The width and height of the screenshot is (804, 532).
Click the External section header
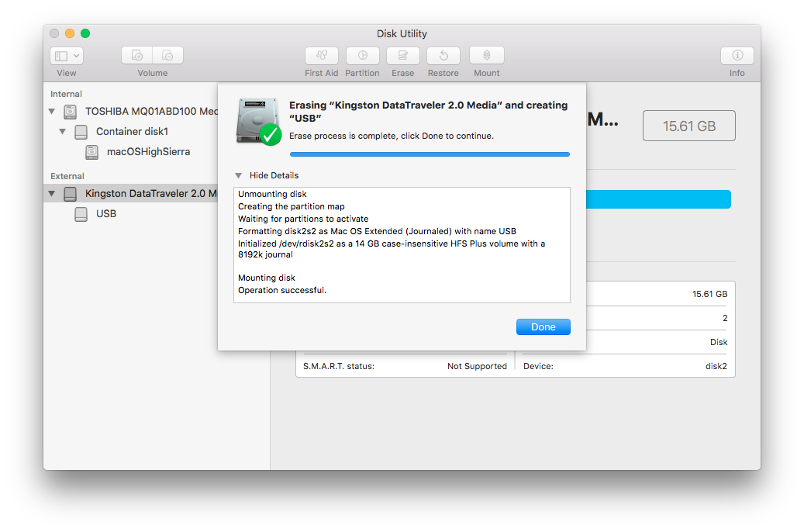tap(67, 176)
